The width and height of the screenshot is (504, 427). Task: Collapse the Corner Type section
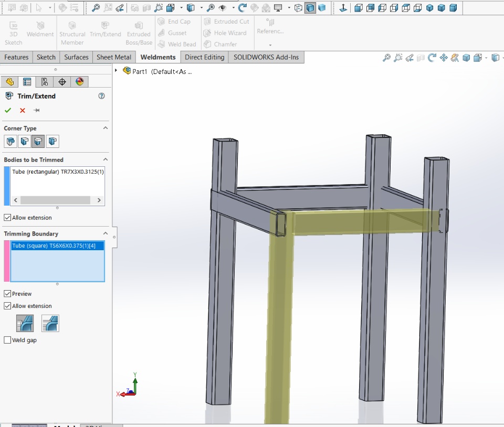point(105,128)
